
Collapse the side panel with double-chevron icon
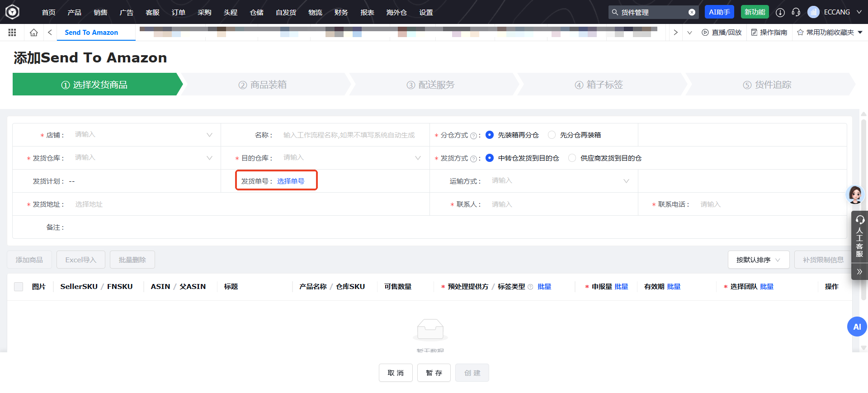tap(859, 272)
